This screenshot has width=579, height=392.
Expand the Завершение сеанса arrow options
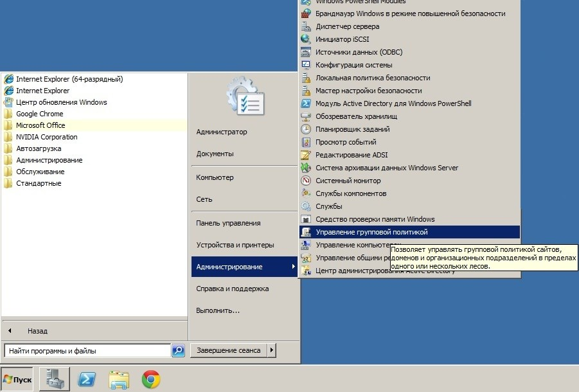point(272,350)
